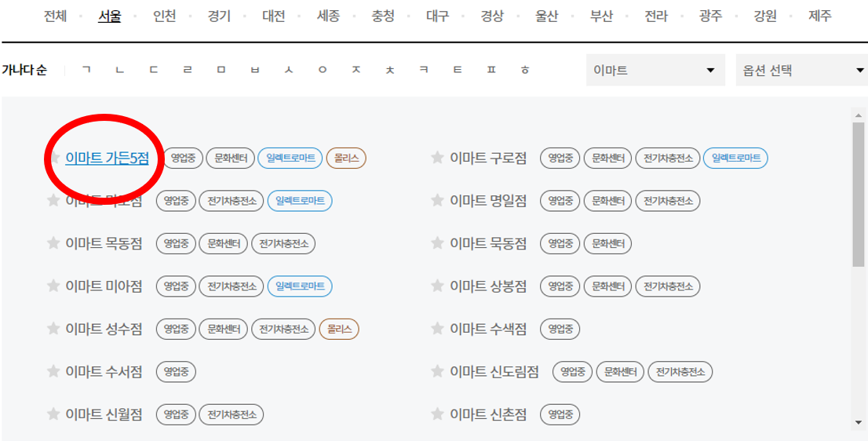Filter stores by initial ㄷ
Screen dimensions: 868x441
(154, 71)
